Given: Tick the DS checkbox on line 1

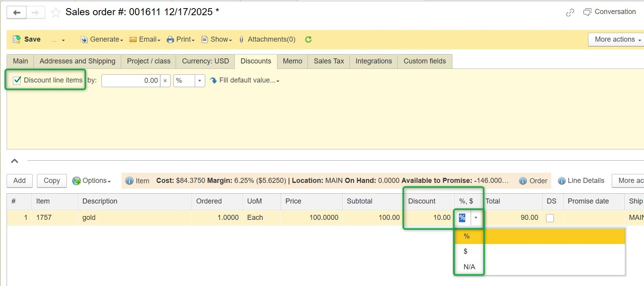Looking at the screenshot, I should 550,218.
